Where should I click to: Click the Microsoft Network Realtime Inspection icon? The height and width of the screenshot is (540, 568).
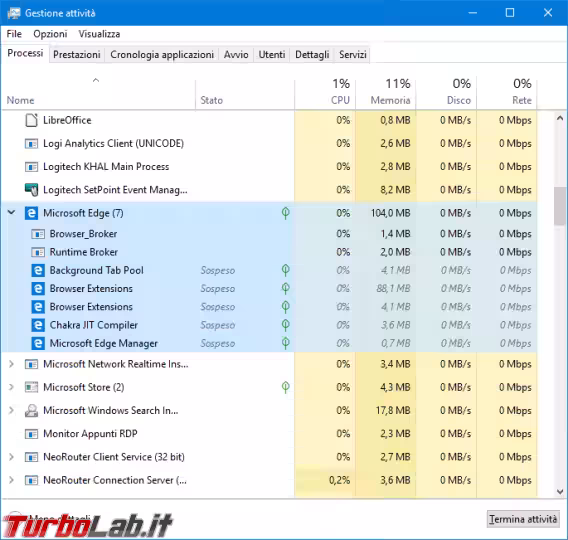point(32,364)
